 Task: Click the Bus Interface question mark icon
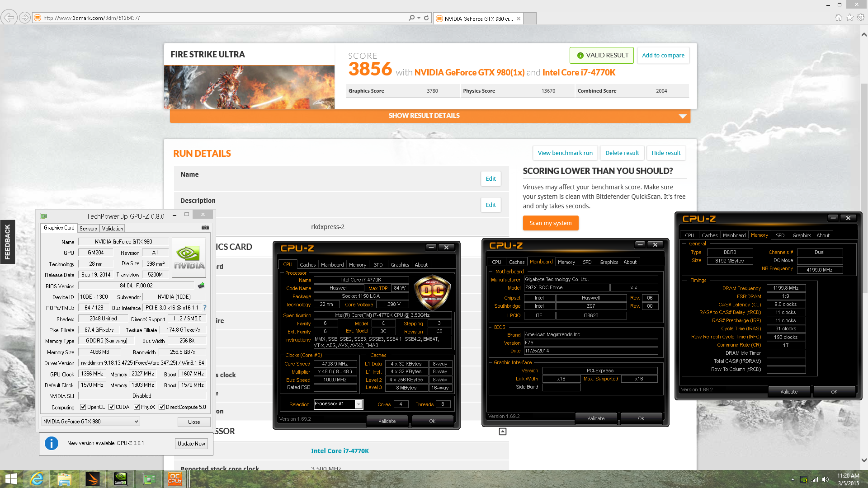205,308
